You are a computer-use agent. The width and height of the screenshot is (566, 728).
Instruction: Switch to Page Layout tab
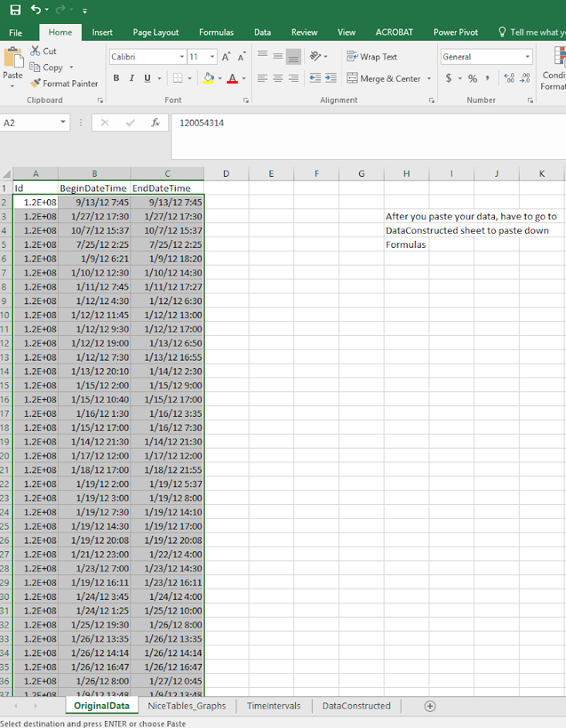click(x=155, y=32)
